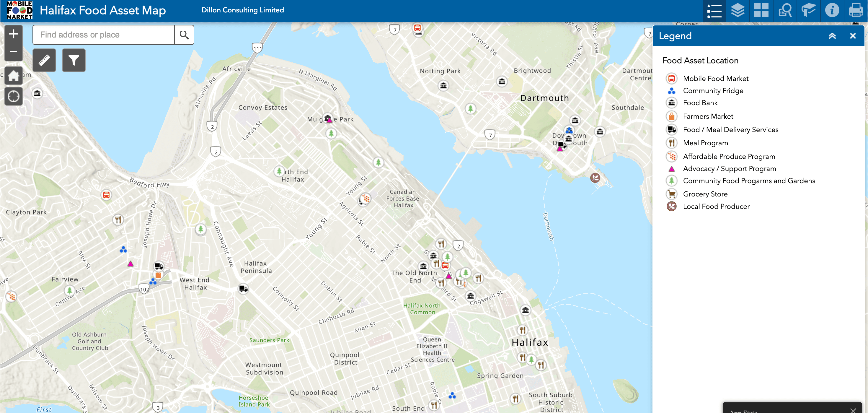Click the Food Bank marker near Cogswell St
The height and width of the screenshot is (413, 868).
[x=471, y=296]
